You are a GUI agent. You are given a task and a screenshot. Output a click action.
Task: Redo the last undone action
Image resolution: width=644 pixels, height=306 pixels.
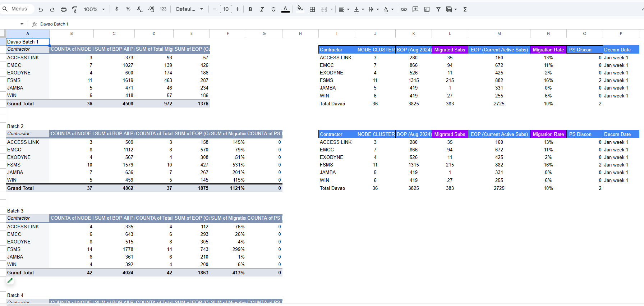pos(52,9)
